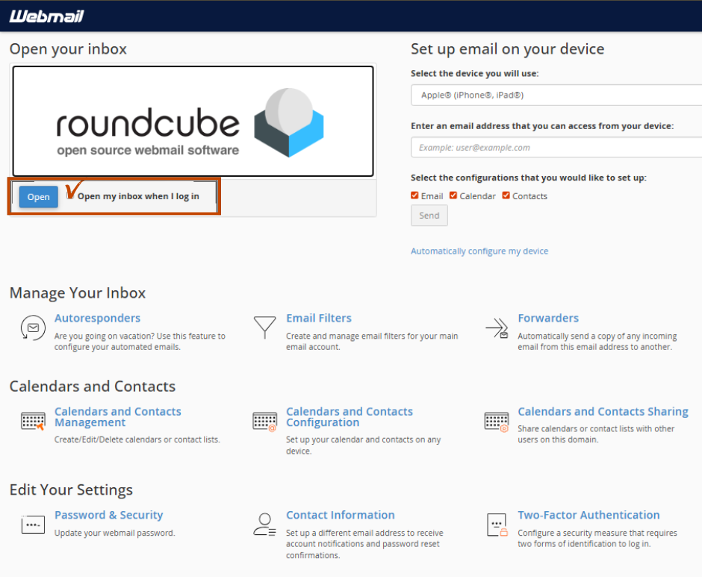This screenshot has height=588, width=702.
Task: Click the Calendars and Contacts Management icon
Action: pos(33,421)
